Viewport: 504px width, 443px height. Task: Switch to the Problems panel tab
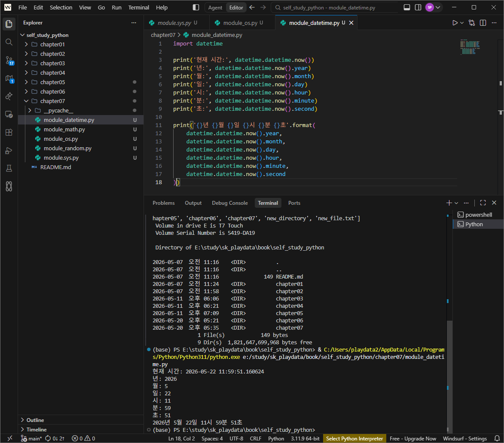(x=164, y=203)
